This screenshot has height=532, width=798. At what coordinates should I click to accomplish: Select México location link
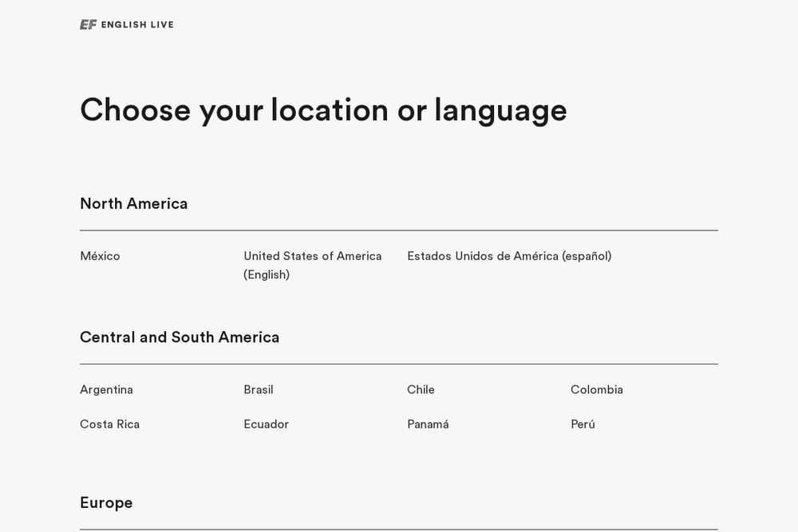click(100, 256)
